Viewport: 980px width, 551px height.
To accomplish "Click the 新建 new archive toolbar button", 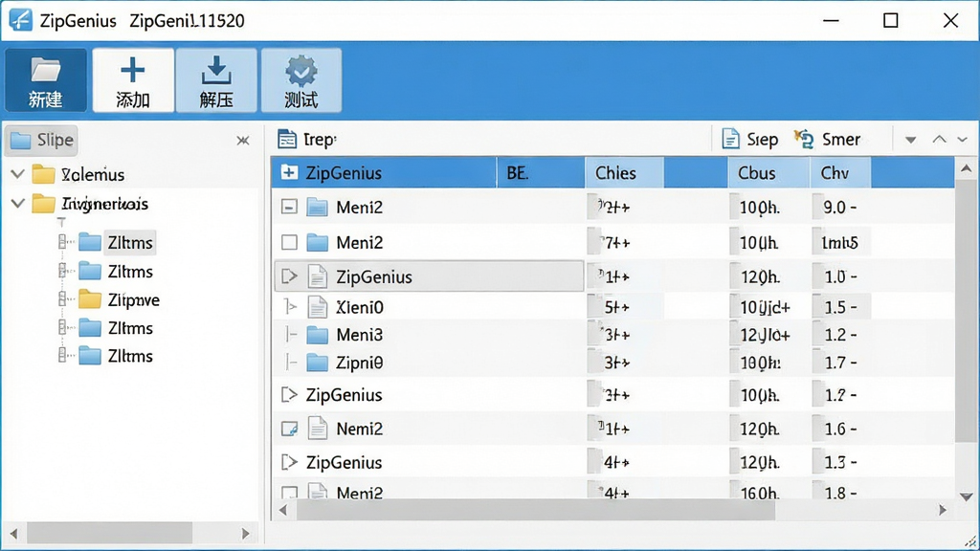I will pos(46,80).
